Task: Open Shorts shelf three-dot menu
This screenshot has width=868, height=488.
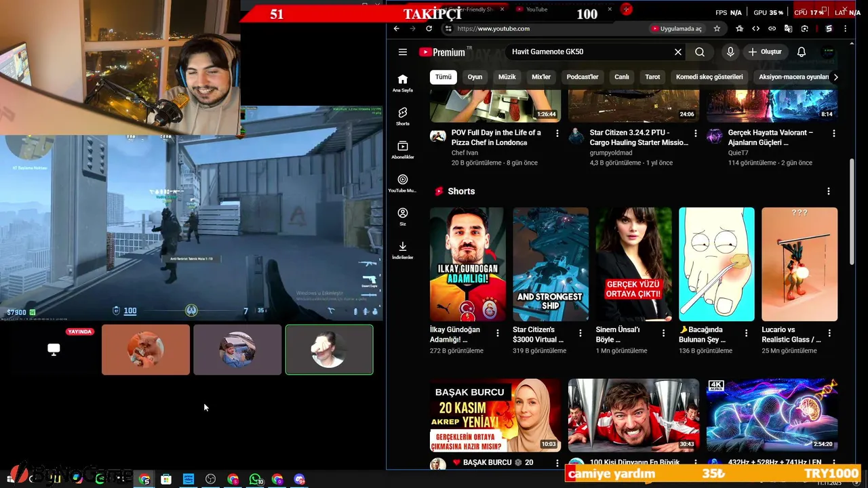Action: point(828,191)
